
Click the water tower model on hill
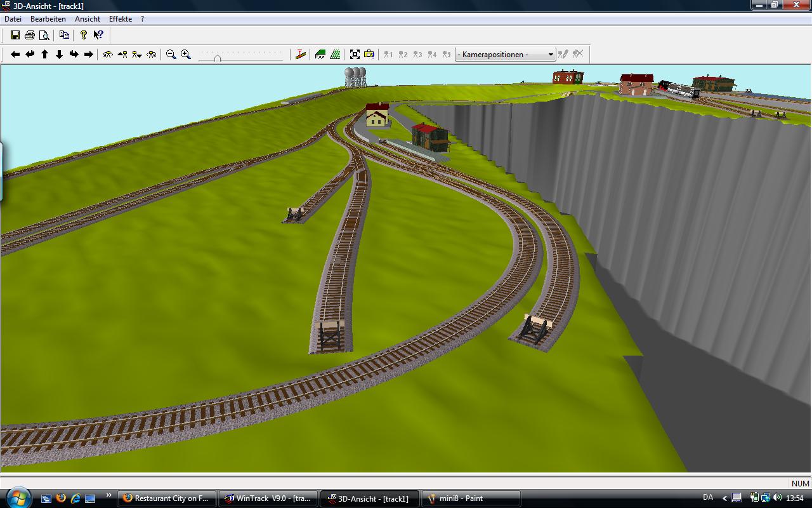coord(355,77)
